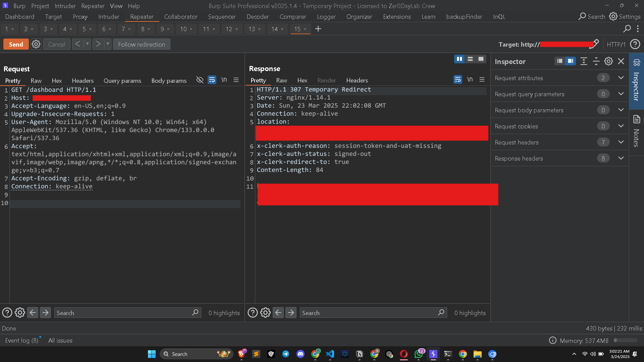Dock Inspector to left layout
The width and height of the screenshot is (644, 362).
pyautogui.click(x=559, y=61)
